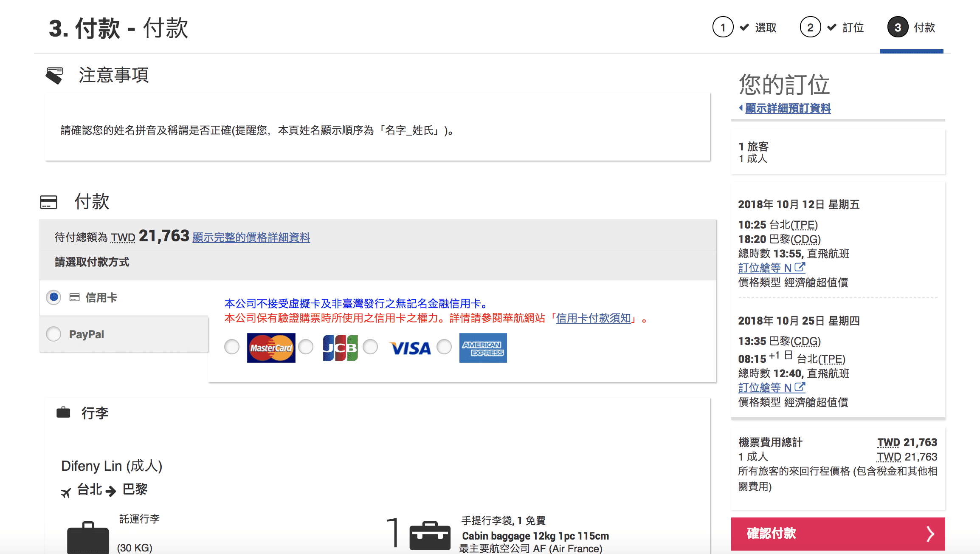The height and width of the screenshot is (554, 980).
Task: Select the PayPal payment radio button
Action: (x=54, y=334)
